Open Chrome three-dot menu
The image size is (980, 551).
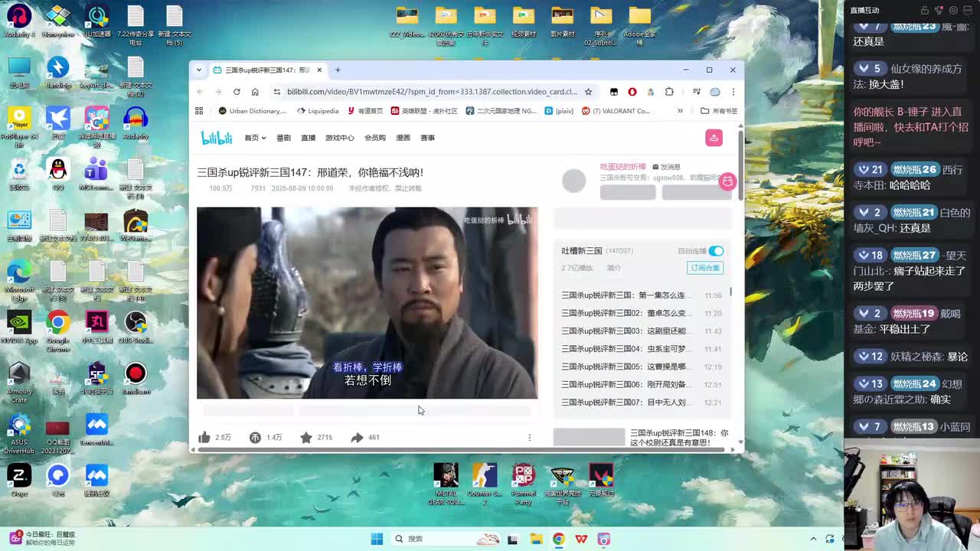(733, 92)
